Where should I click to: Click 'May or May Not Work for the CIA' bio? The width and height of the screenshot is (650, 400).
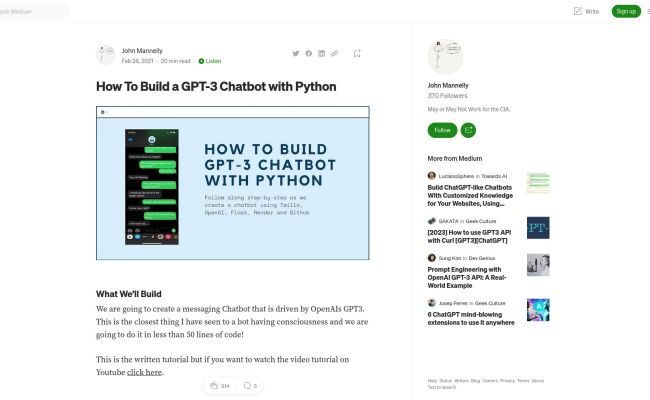(x=468, y=109)
